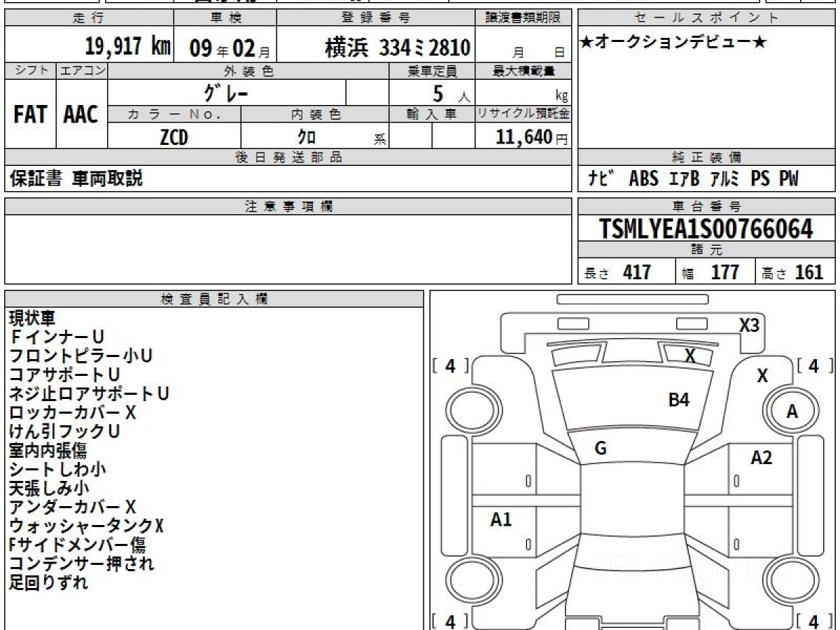Select the color number ZCD
The height and width of the screenshot is (630, 840).
click(x=174, y=137)
